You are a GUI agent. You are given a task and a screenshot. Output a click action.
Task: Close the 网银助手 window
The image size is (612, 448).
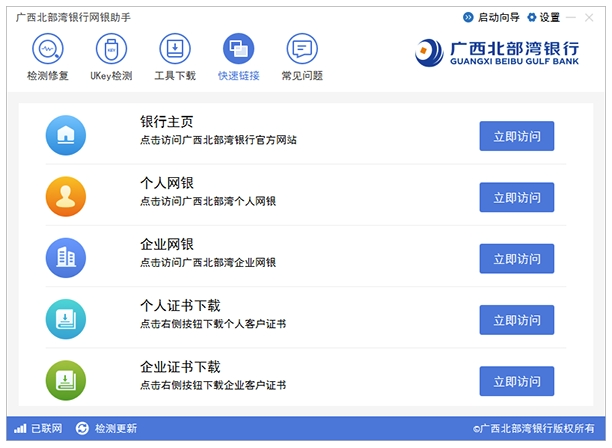pyautogui.click(x=589, y=18)
